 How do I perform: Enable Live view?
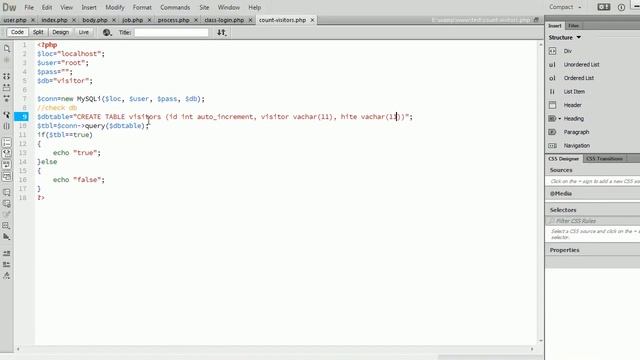click(x=84, y=32)
